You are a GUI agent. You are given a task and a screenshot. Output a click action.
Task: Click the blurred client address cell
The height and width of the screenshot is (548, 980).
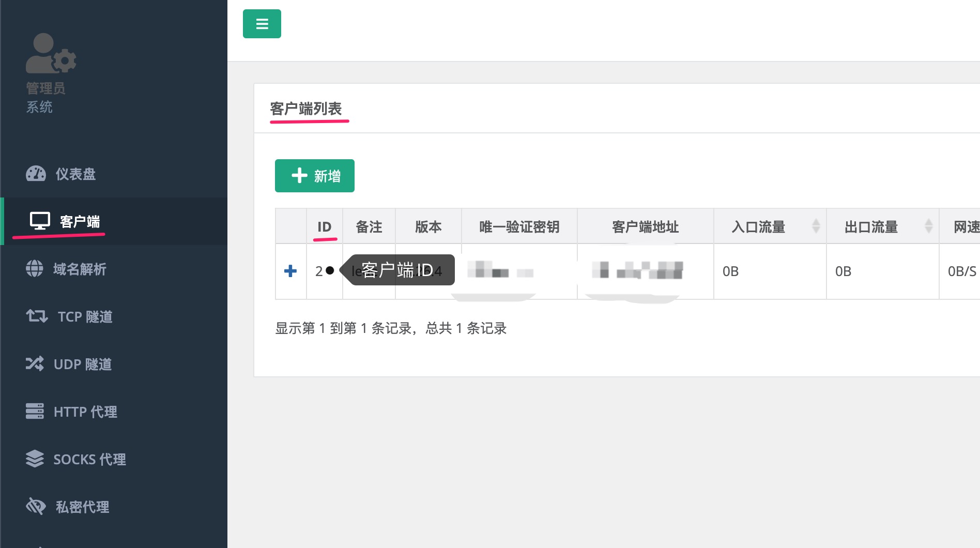646,271
